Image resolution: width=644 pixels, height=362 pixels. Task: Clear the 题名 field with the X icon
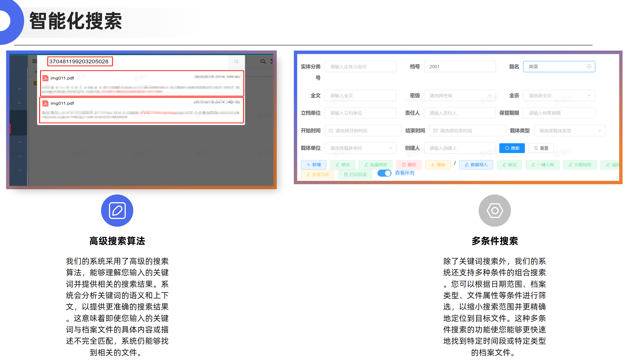pos(589,66)
